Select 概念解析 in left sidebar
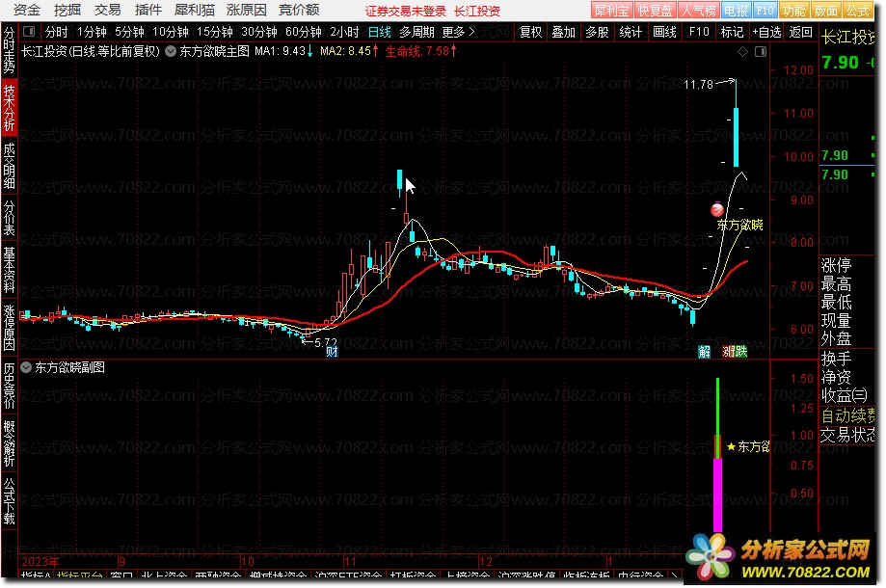Screen dimensions: 886x588 [x=9, y=443]
